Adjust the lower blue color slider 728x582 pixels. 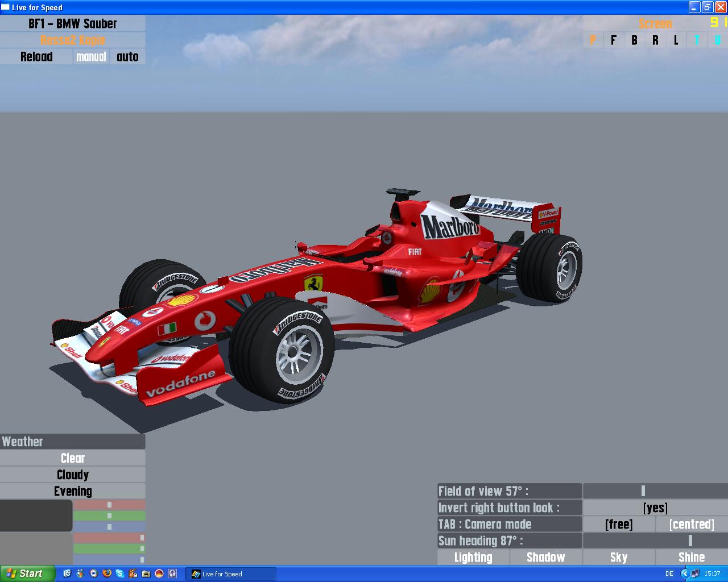109,560
